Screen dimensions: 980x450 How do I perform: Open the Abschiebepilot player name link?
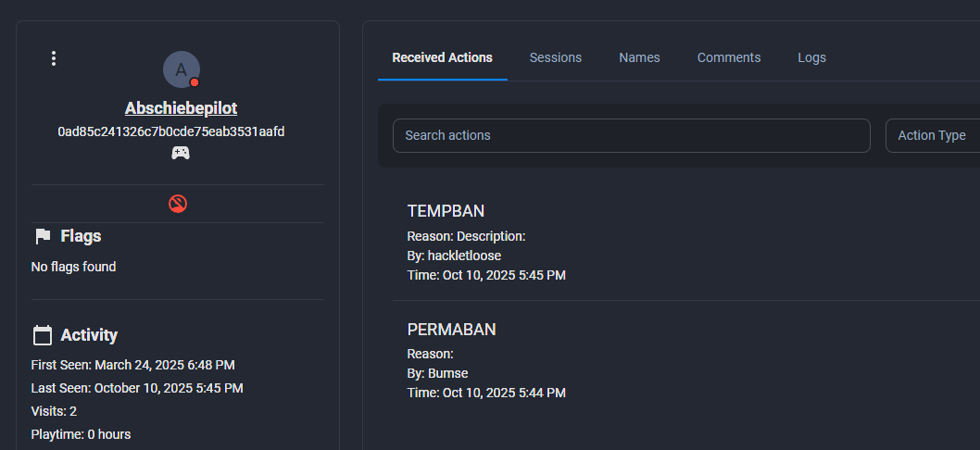pyautogui.click(x=181, y=108)
